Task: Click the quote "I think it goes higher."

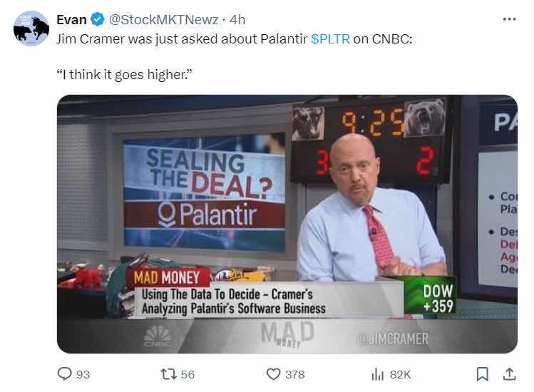Action: point(124,74)
